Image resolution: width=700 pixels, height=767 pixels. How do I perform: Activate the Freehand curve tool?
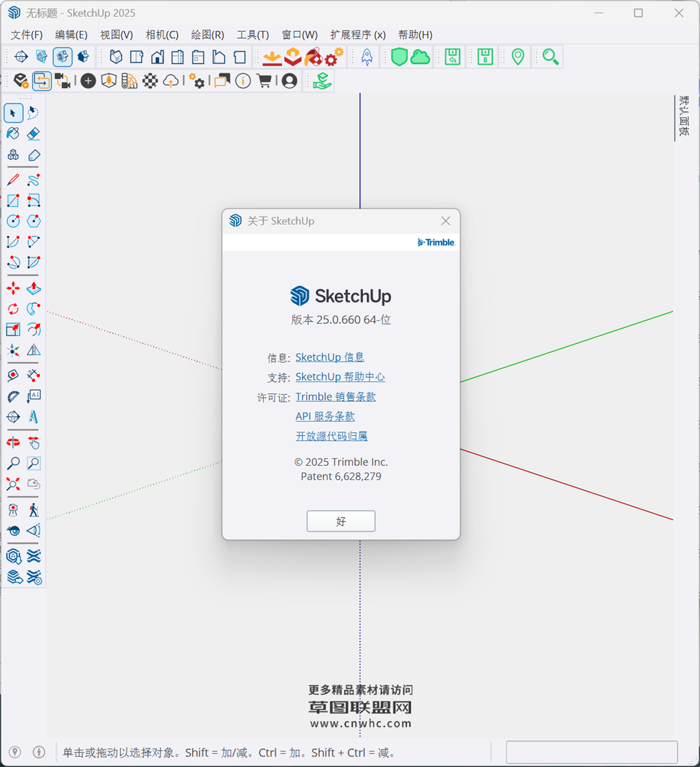[33, 180]
